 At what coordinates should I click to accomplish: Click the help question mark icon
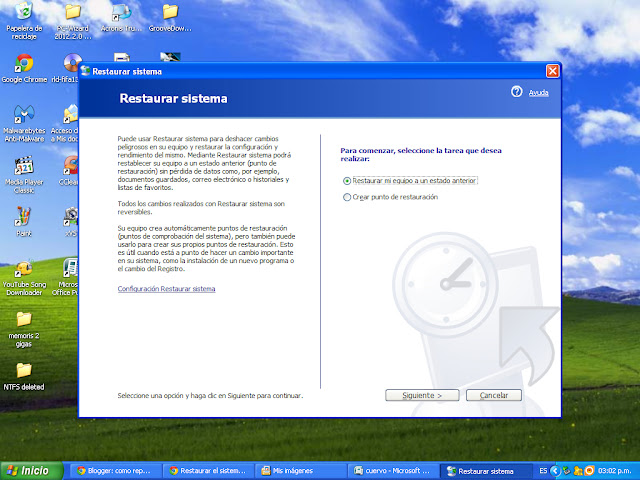coord(516,91)
